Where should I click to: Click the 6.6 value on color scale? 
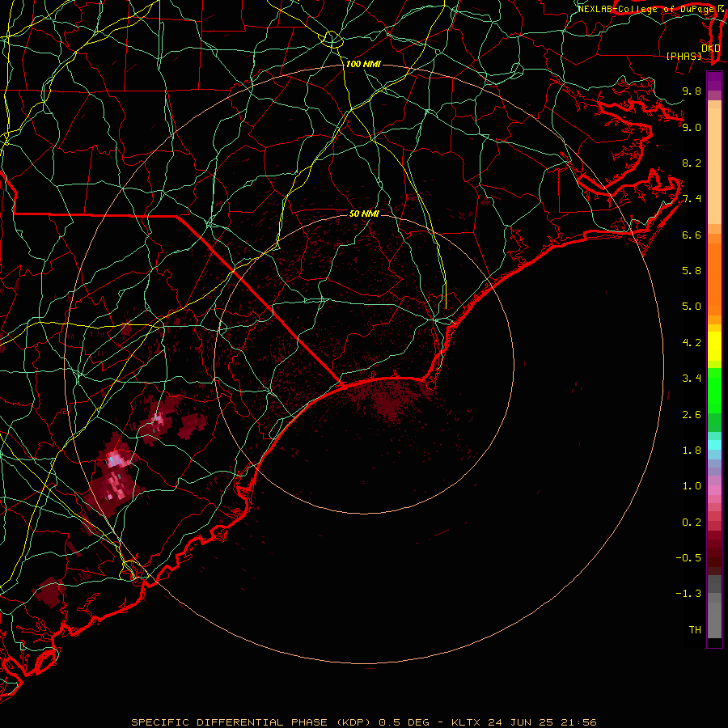click(692, 235)
